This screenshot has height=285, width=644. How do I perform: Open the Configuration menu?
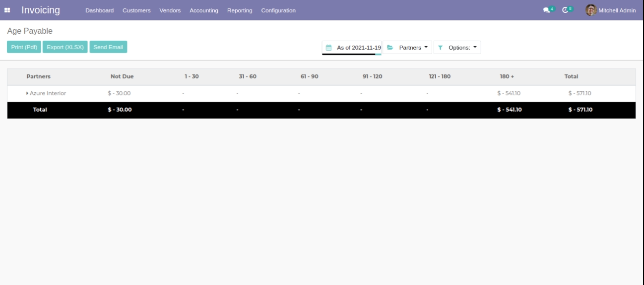tap(278, 10)
